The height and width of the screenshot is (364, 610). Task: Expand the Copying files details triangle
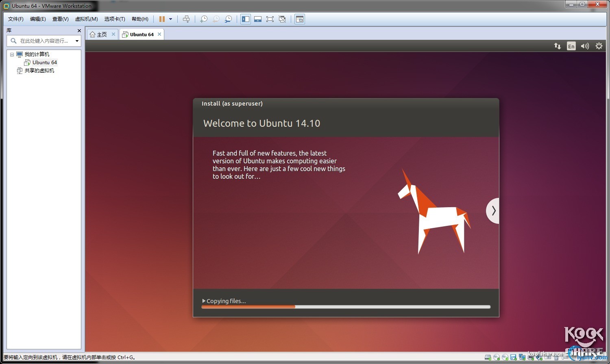[204, 301]
